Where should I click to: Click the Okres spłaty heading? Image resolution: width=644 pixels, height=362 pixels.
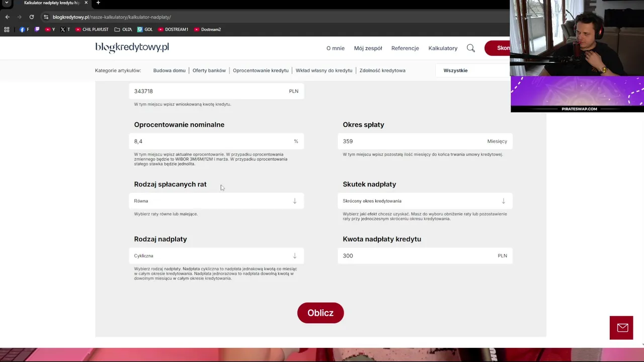(363, 125)
